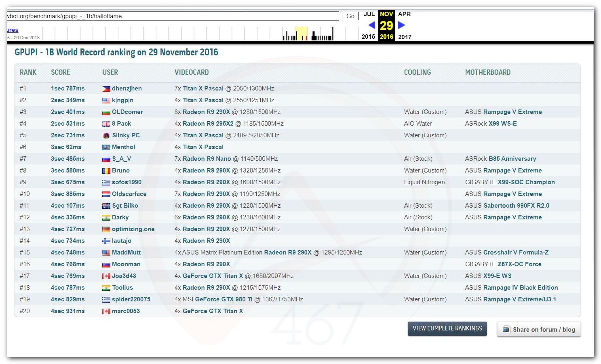The width and height of the screenshot is (601, 364).
Task: Click Share on forum / blog button
Action: pyautogui.click(x=539, y=329)
